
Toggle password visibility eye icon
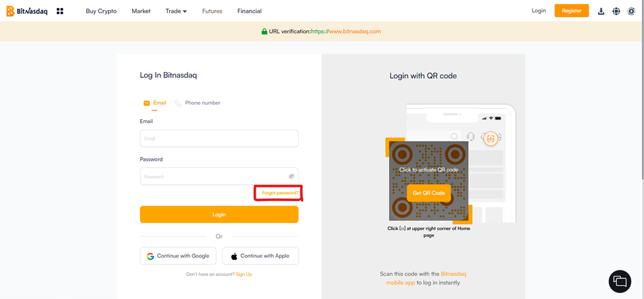click(291, 177)
